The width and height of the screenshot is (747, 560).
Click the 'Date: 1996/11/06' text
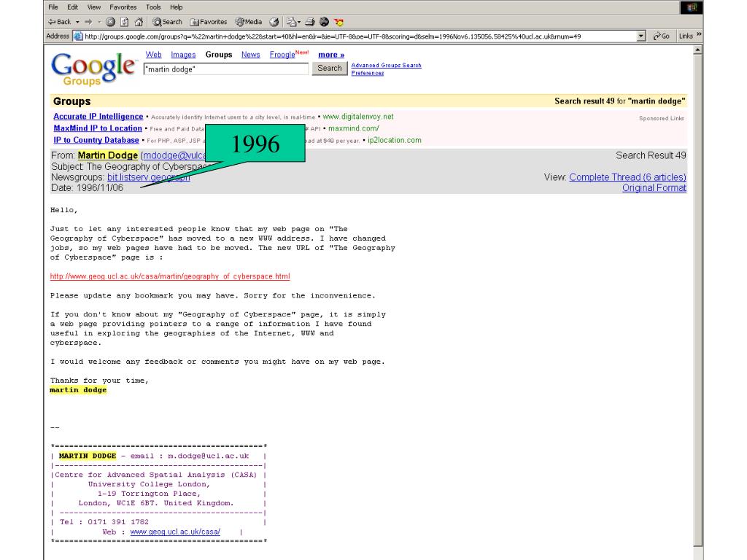point(88,188)
